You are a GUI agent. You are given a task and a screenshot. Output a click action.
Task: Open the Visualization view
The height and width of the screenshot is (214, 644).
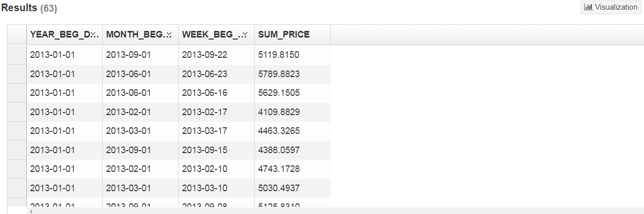point(611,7)
